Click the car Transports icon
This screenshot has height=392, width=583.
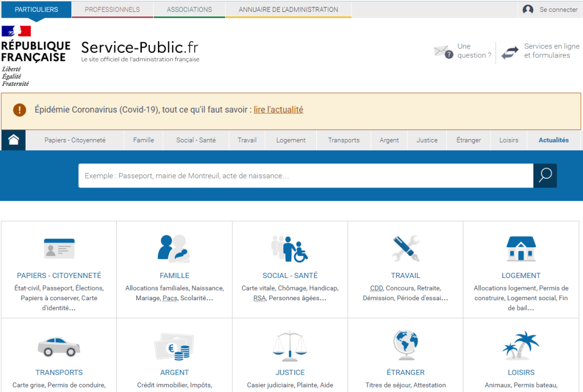point(59,345)
